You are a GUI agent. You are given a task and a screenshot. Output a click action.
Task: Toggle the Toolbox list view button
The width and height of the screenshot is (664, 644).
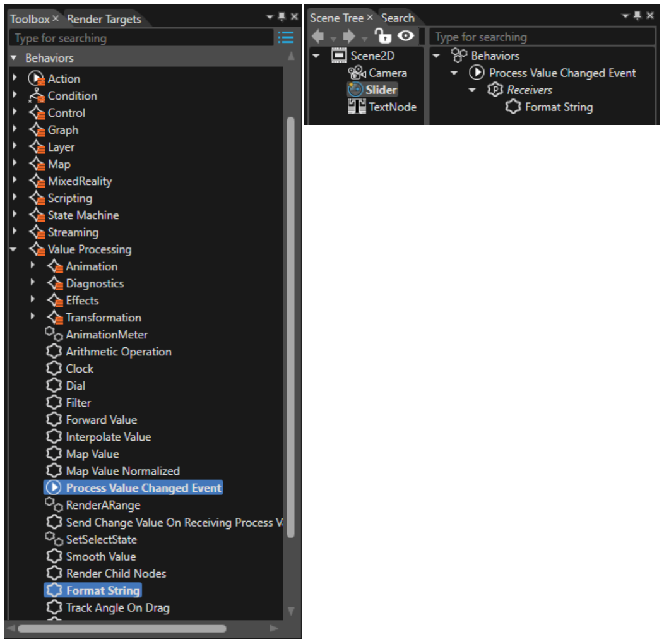[286, 38]
